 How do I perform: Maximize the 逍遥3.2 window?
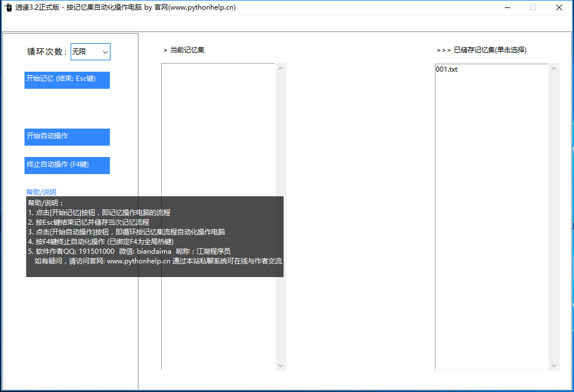[533, 7]
